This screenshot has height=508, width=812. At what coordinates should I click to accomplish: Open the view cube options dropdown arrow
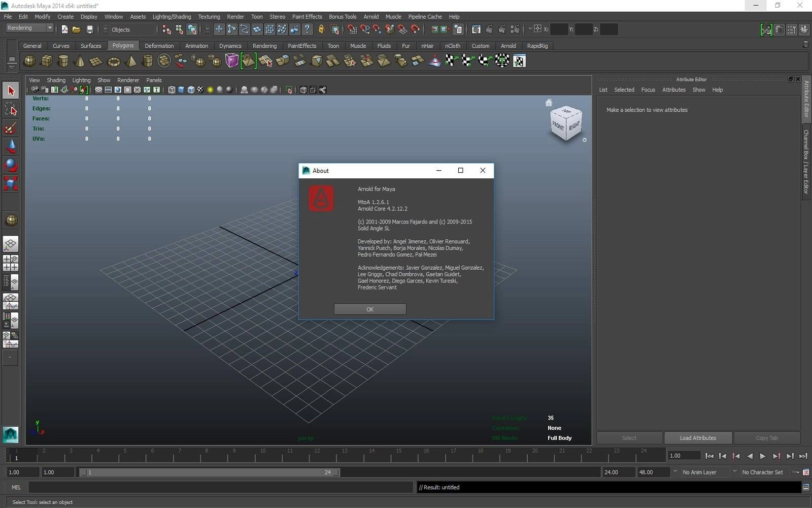[x=585, y=140]
